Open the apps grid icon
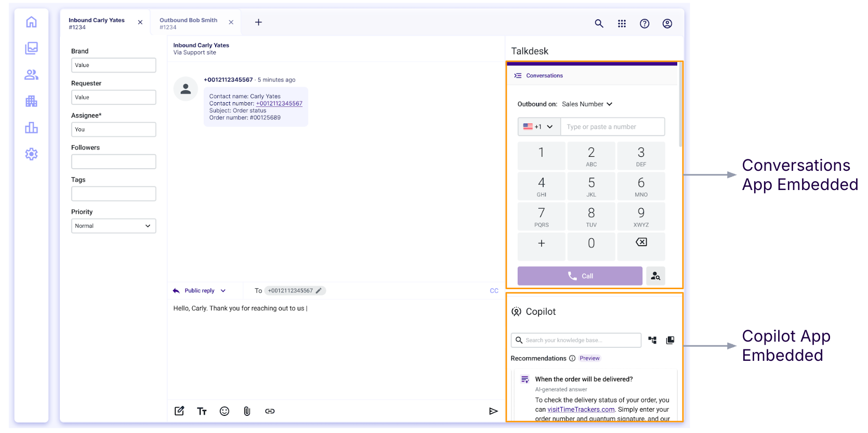868x433 pixels. coord(622,23)
